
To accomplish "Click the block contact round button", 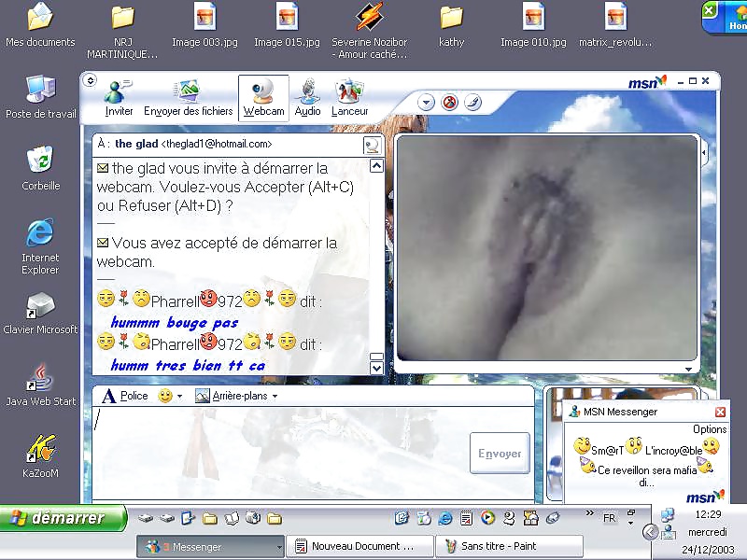I will pyautogui.click(x=448, y=103).
